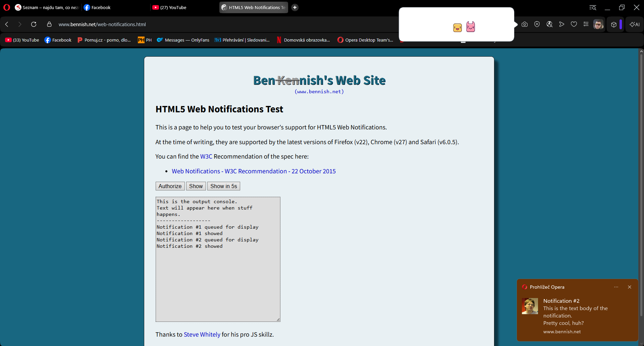Open the Facebook bookmark in bookmarks bar
The height and width of the screenshot is (346, 644).
click(x=58, y=40)
